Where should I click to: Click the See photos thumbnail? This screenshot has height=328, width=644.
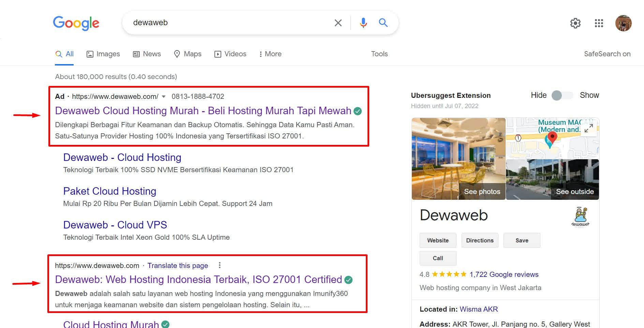coord(482,191)
